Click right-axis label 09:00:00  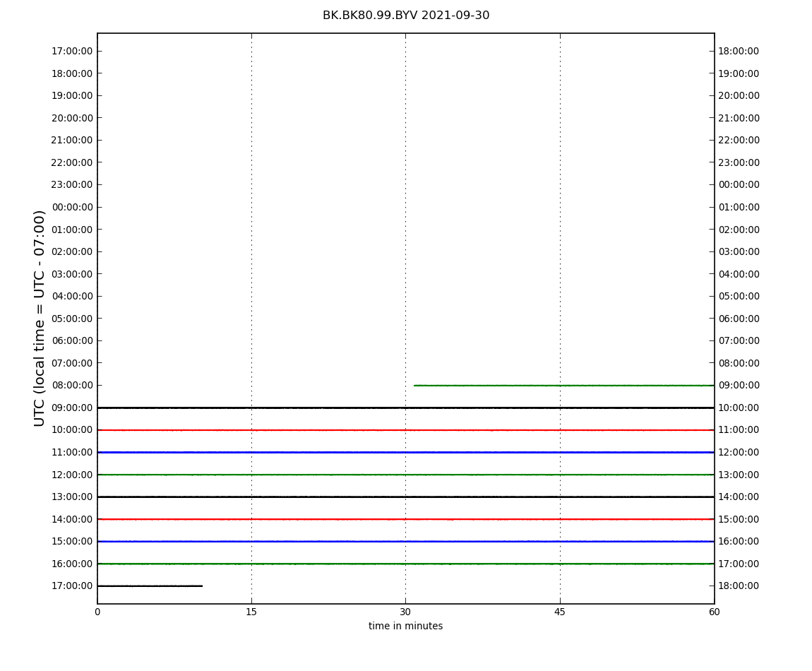click(x=739, y=386)
